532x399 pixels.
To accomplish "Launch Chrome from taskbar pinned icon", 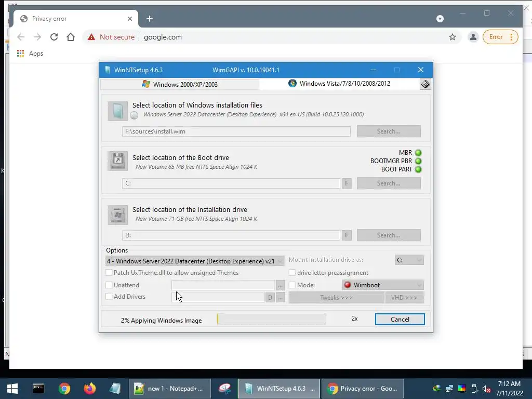I will [x=64, y=389].
